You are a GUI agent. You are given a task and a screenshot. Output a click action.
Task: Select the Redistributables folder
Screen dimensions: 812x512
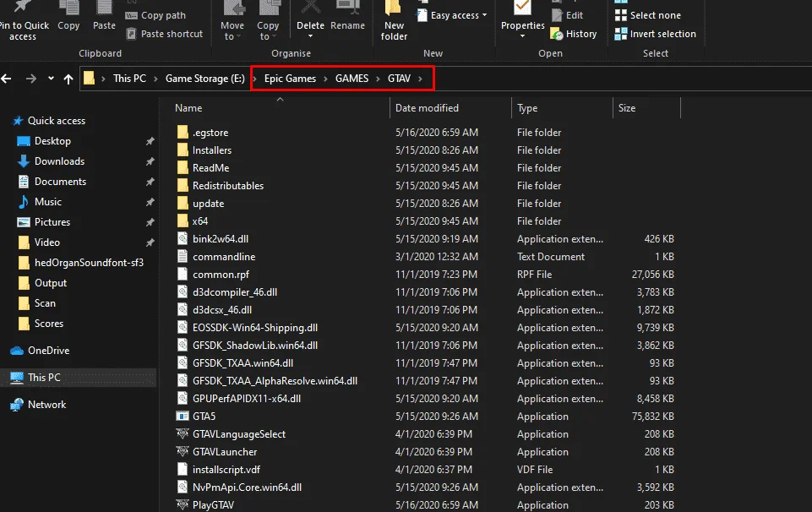pyautogui.click(x=228, y=185)
